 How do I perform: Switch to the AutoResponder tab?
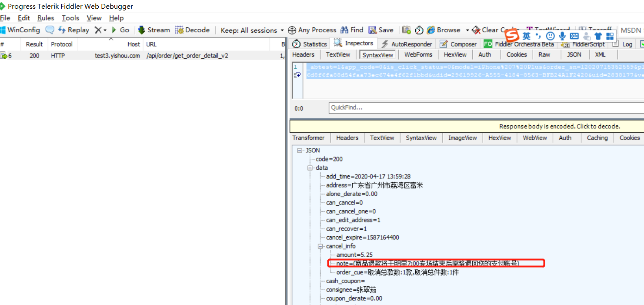click(x=407, y=44)
